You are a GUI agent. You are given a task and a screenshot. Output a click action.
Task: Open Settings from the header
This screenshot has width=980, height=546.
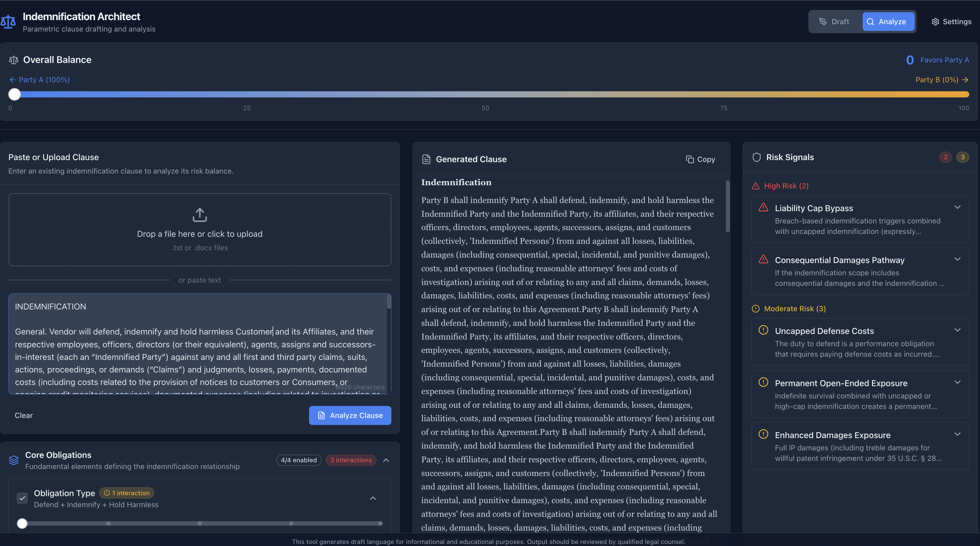[x=951, y=22]
